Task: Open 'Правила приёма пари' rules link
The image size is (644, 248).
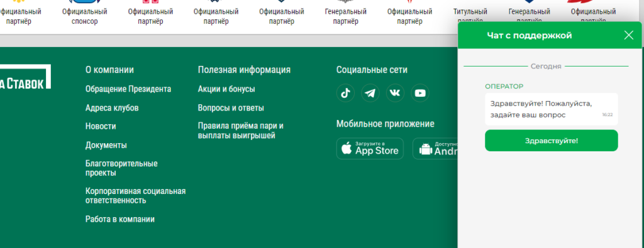Action: click(x=241, y=131)
